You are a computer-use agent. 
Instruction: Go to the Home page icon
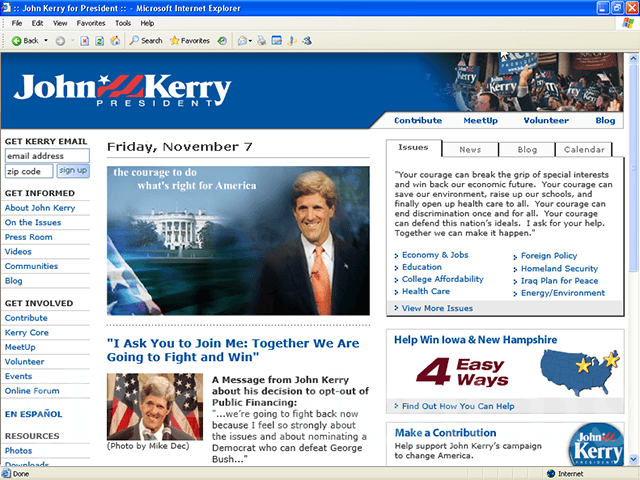(x=115, y=41)
